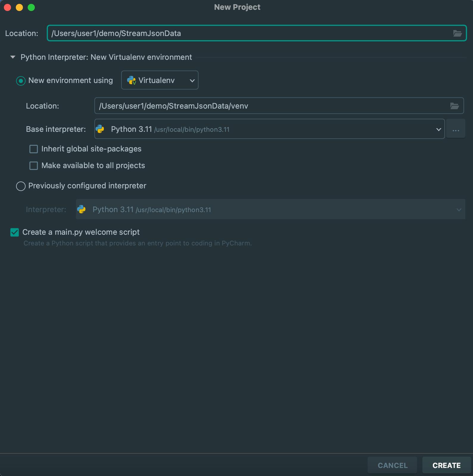Image resolution: width=473 pixels, height=476 pixels.
Task: Uncheck Create a main.py welcome script
Action: pyautogui.click(x=15, y=232)
